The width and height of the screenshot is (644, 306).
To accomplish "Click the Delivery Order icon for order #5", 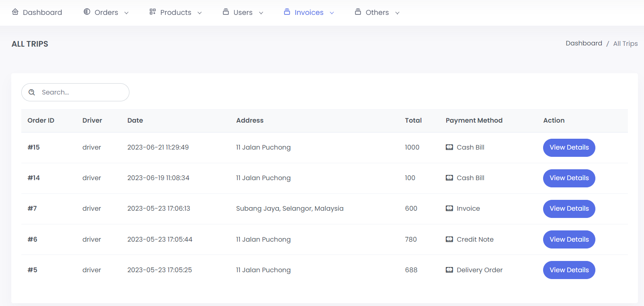I will pos(449,270).
